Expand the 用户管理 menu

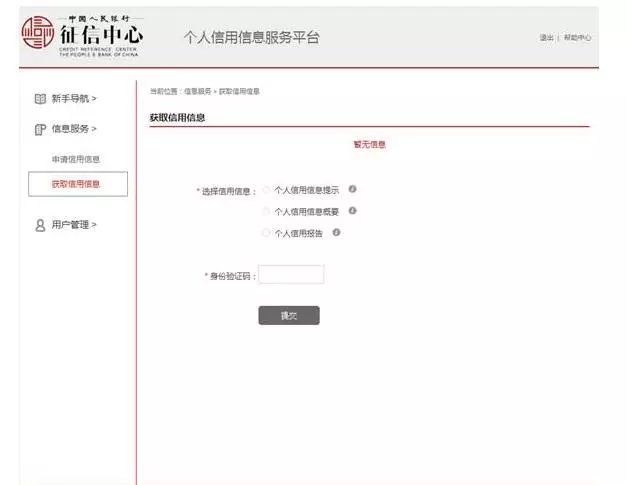(74, 225)
